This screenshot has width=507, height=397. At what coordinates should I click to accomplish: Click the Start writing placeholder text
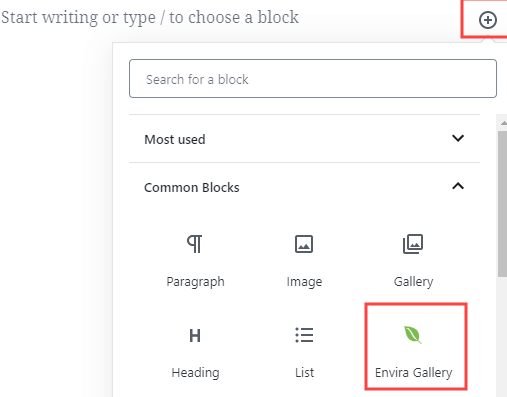pos(150,17)
